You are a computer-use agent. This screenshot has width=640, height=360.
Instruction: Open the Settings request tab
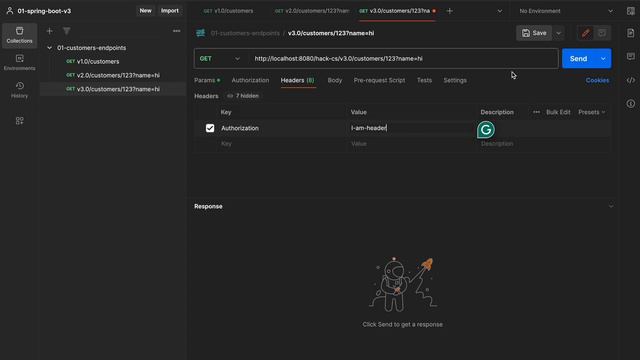click(x=455, y=80)
